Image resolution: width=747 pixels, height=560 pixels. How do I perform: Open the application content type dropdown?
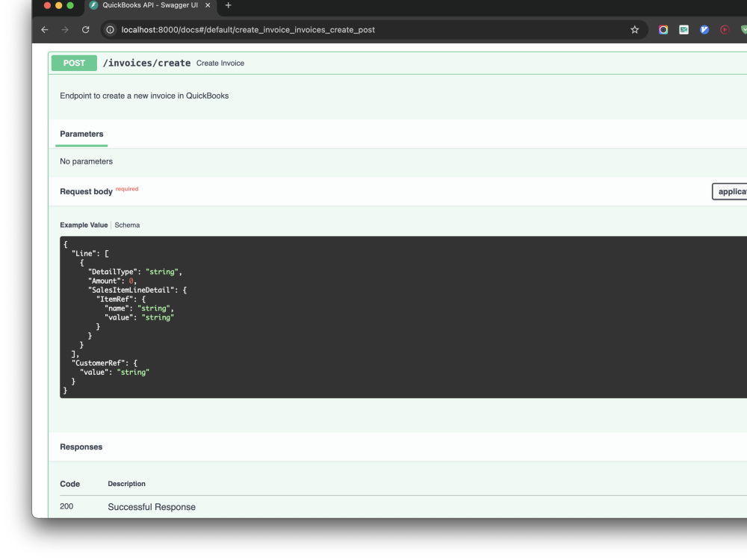tap(730, 191)
